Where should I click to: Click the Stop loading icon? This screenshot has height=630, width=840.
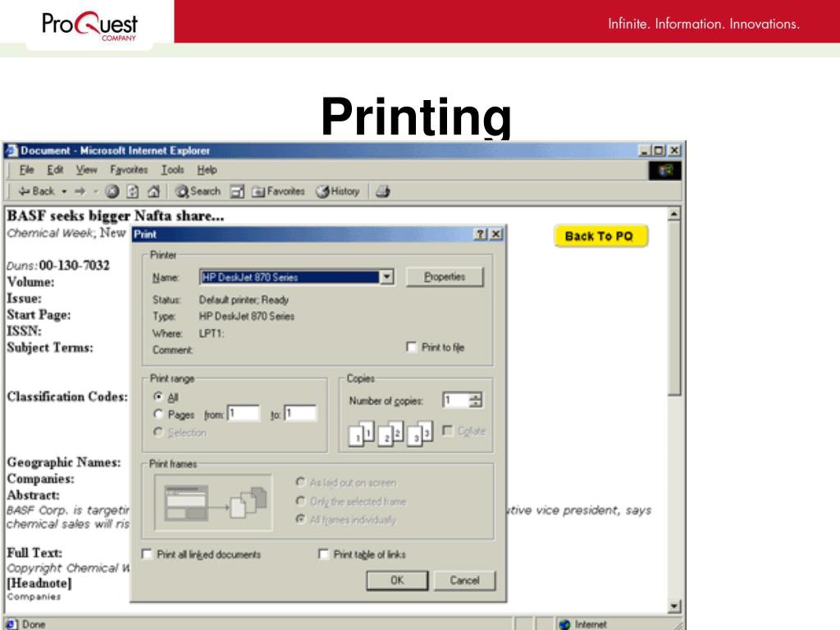click(x=112, y=191)
